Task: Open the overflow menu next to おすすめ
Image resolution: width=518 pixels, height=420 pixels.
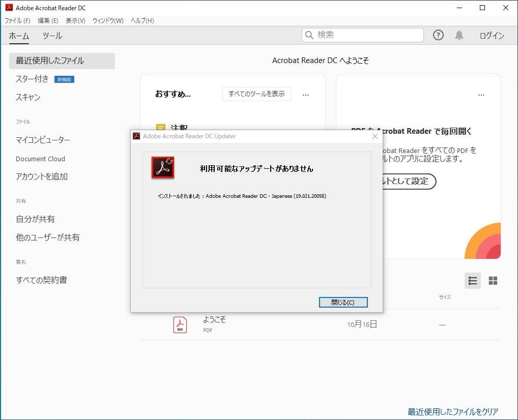Action: pos(306,94)
